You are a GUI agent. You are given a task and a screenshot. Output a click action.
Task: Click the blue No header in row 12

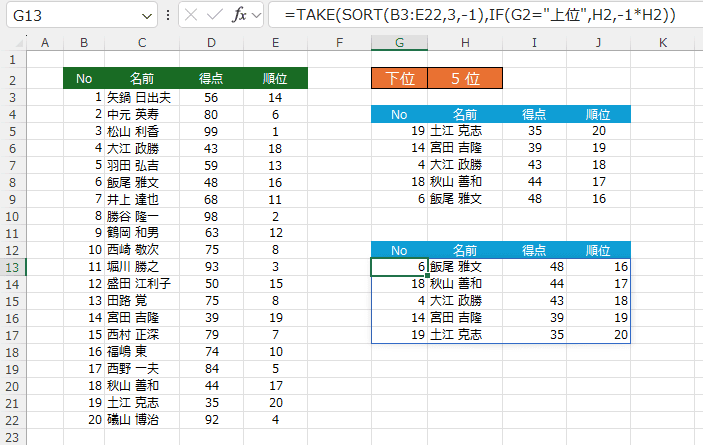click(399, 249)
